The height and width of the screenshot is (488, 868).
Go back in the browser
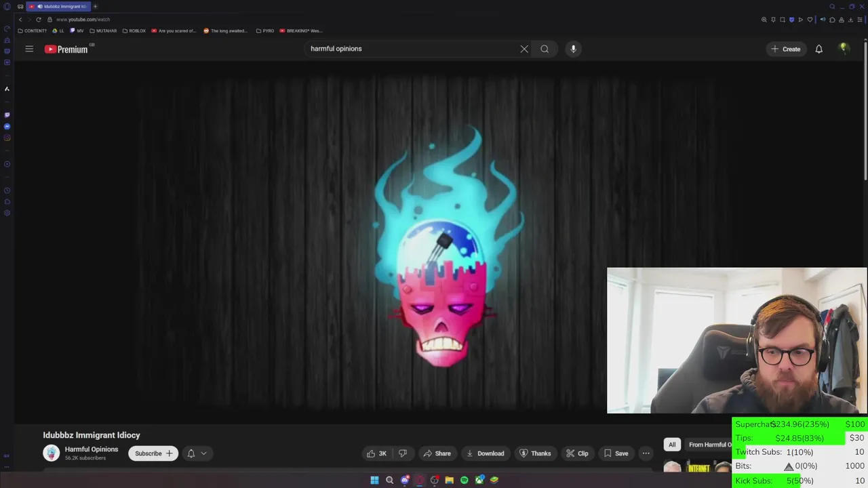(x=20, y=20)
